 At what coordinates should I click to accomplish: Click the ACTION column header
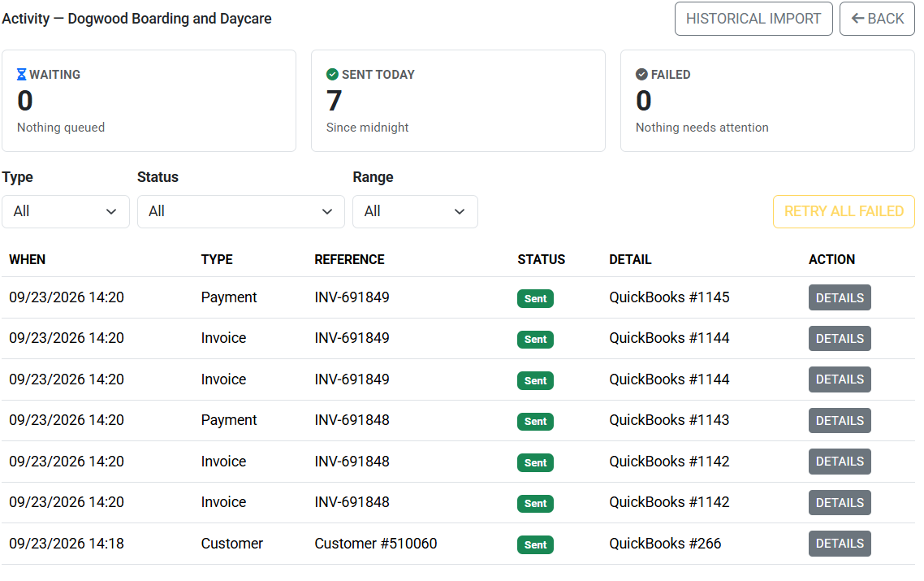coord(831,259)
